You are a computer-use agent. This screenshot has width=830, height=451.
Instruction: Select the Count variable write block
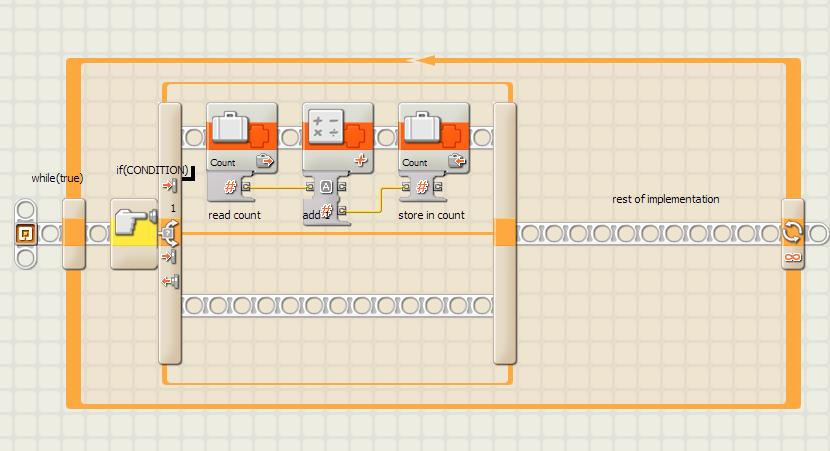coord(433,137)
